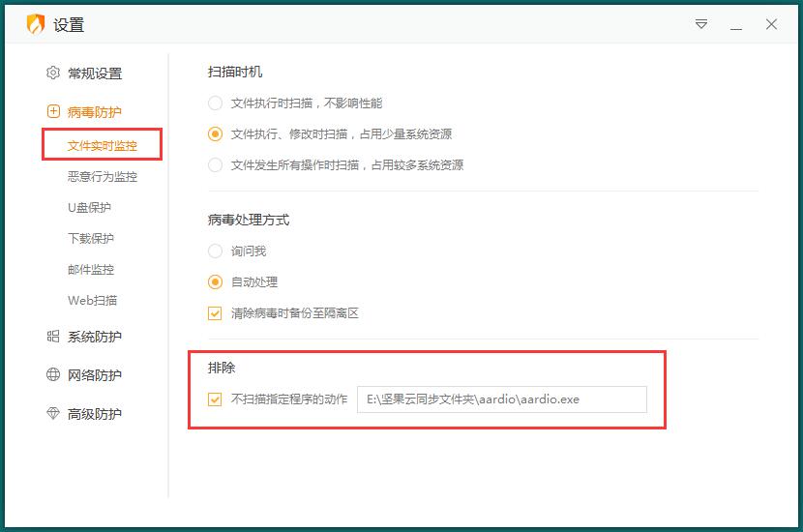Click the diamond icon beside 高级防护
803x532 pixels.
pyautogui.click(x=53, y=413)
